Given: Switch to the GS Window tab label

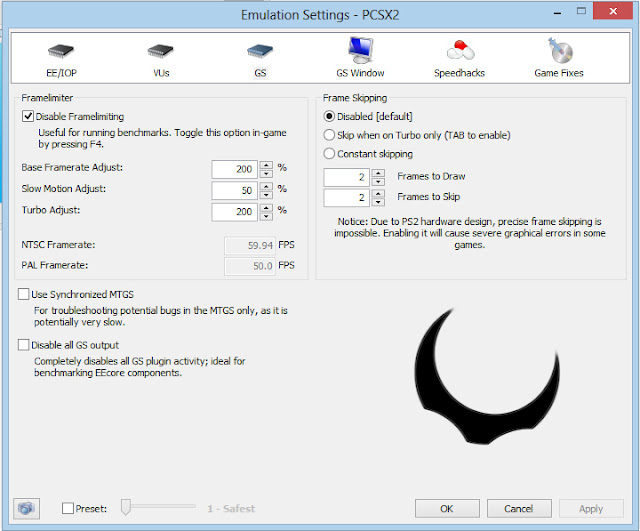Looking at the screenshot, I should pos(360,73).
